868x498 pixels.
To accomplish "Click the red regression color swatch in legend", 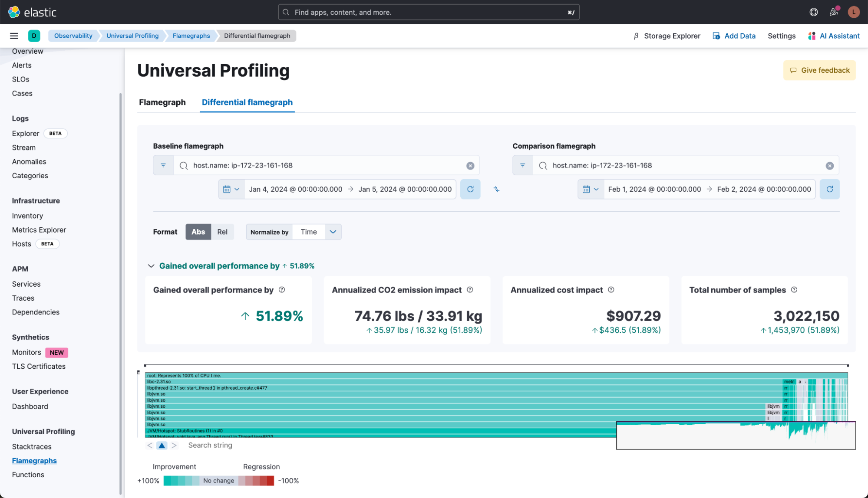I will pos(270,481).
